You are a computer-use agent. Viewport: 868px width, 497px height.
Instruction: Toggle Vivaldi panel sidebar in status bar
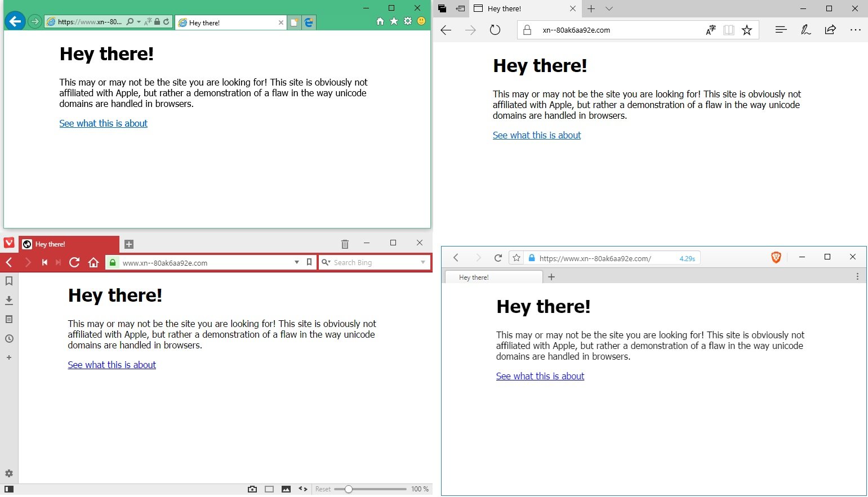pyautogui.click(x=9, y=489)
